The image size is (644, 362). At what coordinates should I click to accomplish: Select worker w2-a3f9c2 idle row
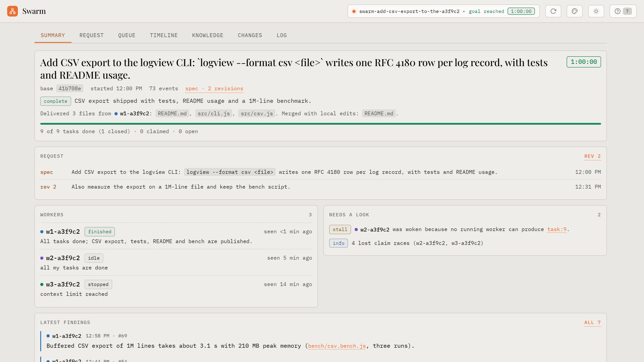[x=176, y=262]
